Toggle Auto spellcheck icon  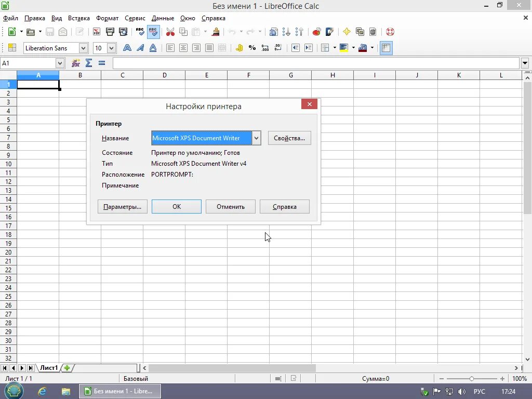(x=153, y=32)
